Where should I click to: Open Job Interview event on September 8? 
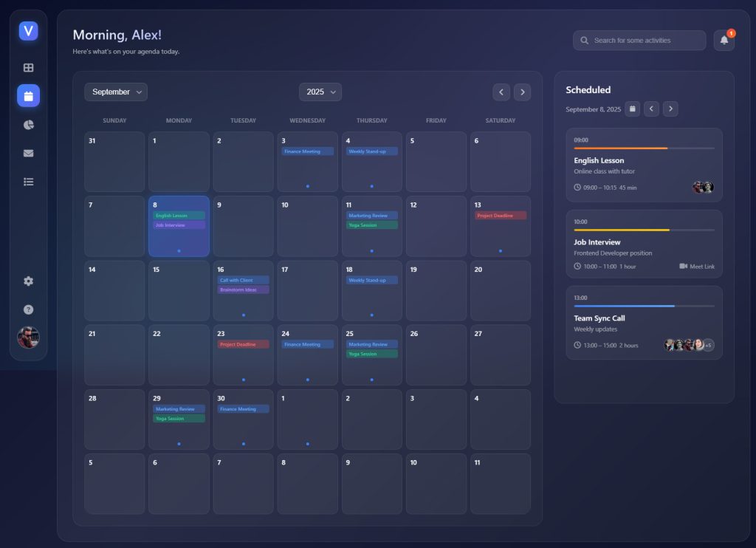tap(179, 225)
